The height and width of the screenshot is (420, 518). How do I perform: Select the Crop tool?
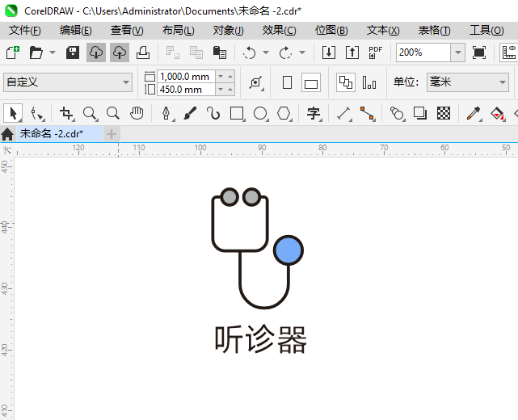(66, 113)
